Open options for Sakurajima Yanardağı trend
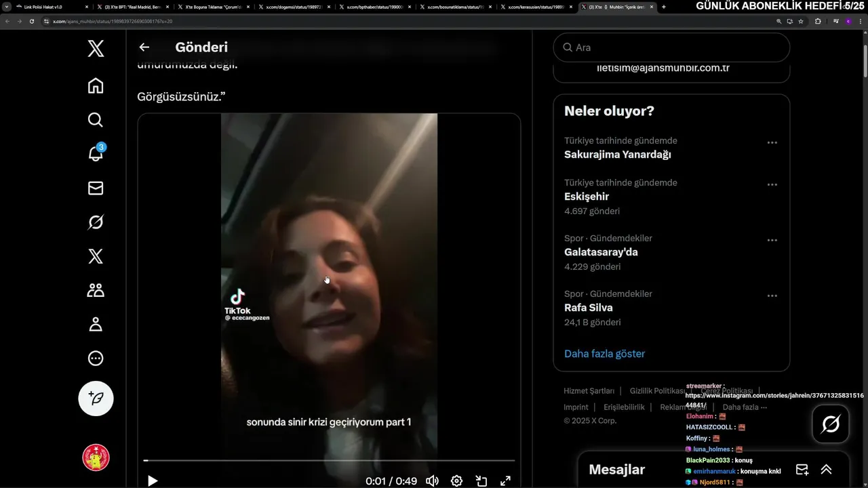Viewport: 868px width, 488px height. (772, 143)
